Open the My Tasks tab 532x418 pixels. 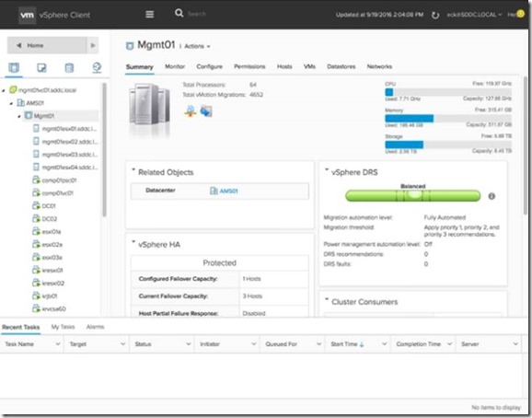click(63, 327)
